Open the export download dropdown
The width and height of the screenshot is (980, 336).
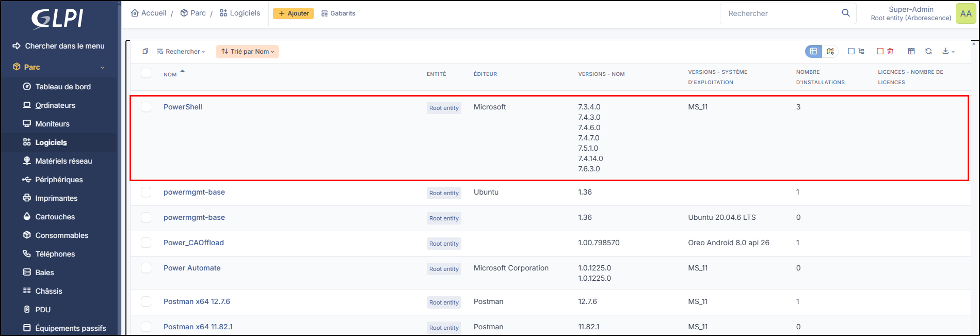[948, 51]
